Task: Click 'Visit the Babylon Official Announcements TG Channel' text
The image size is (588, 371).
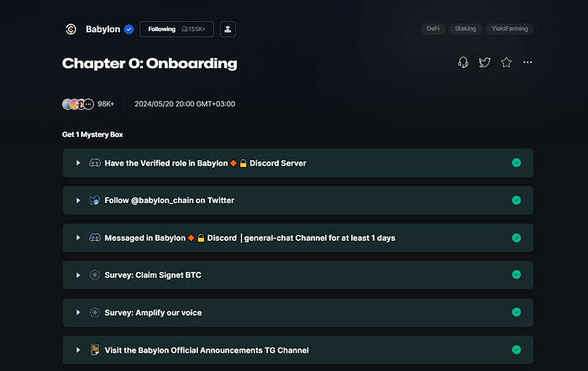Action: (207, 350)
